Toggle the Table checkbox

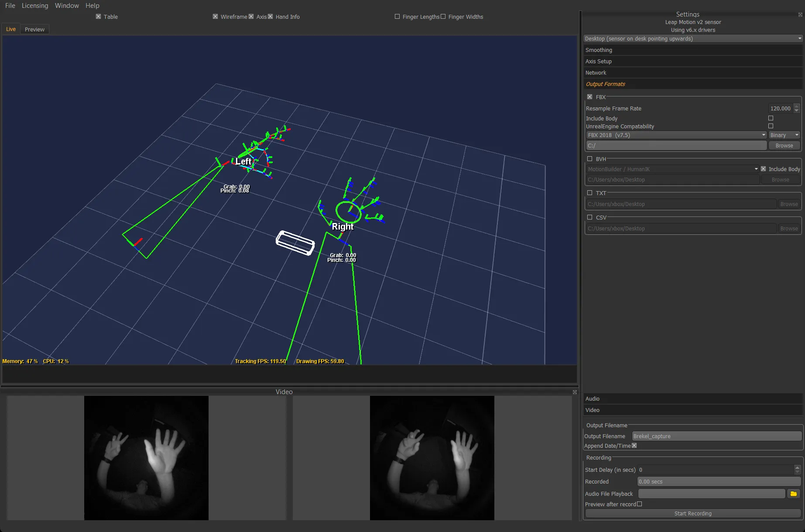[x=98, y=17]
